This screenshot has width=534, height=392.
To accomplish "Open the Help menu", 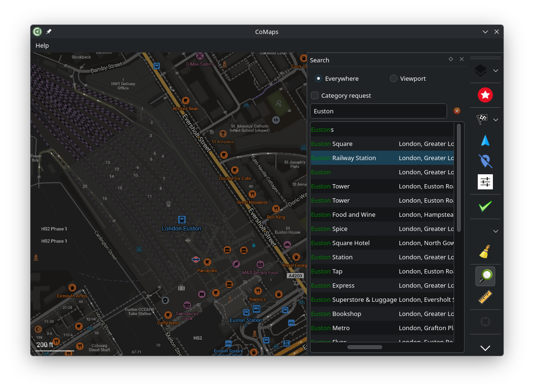I will (x=42, y=46).
